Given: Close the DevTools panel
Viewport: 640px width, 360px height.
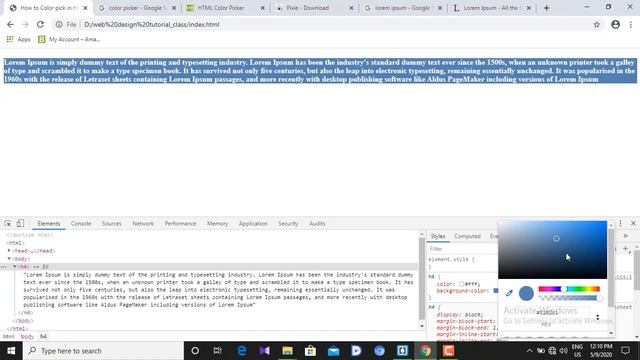Looking at the screenshot, I should click(633, 223).
